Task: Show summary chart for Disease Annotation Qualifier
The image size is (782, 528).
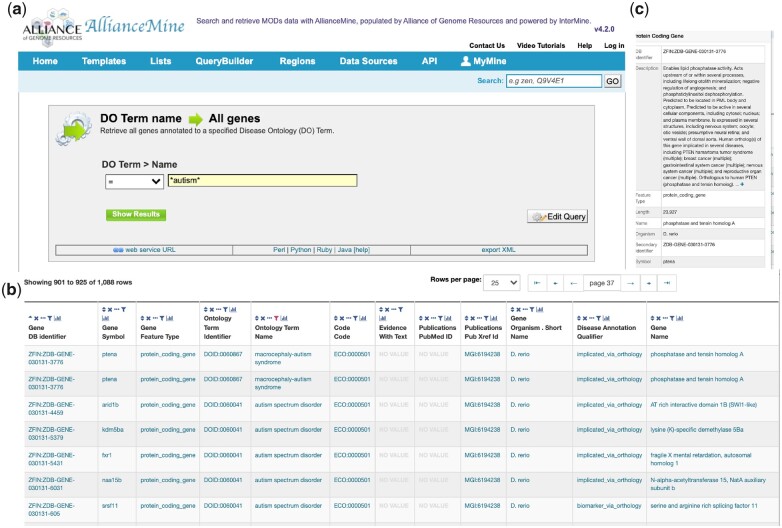Action: [607, 318]
